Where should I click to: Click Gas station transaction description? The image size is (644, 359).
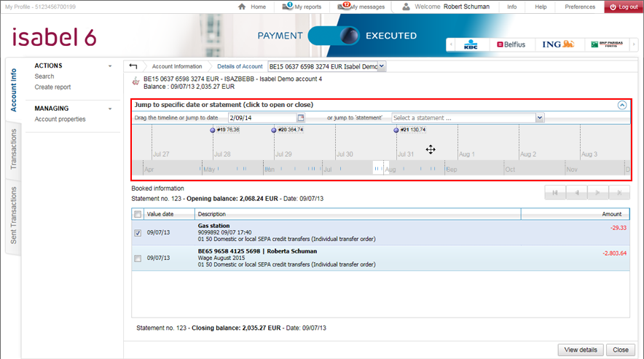click(x=213, y=226)
